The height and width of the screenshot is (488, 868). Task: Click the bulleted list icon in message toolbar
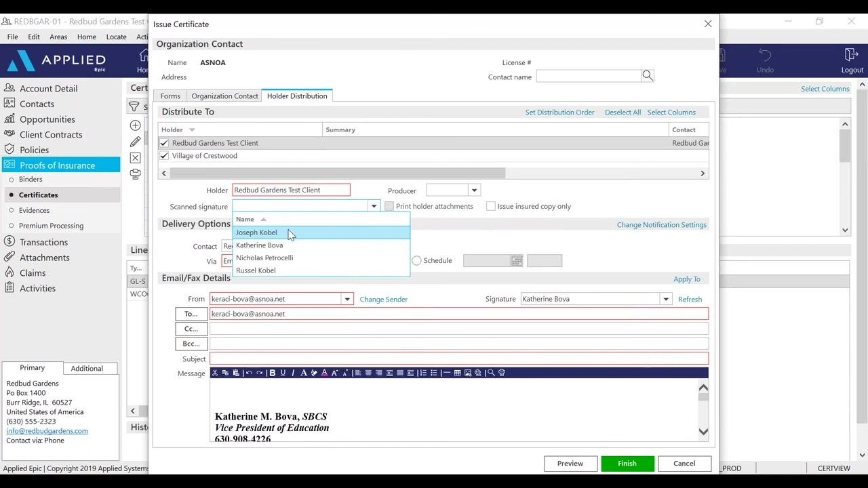pos(434,373)
